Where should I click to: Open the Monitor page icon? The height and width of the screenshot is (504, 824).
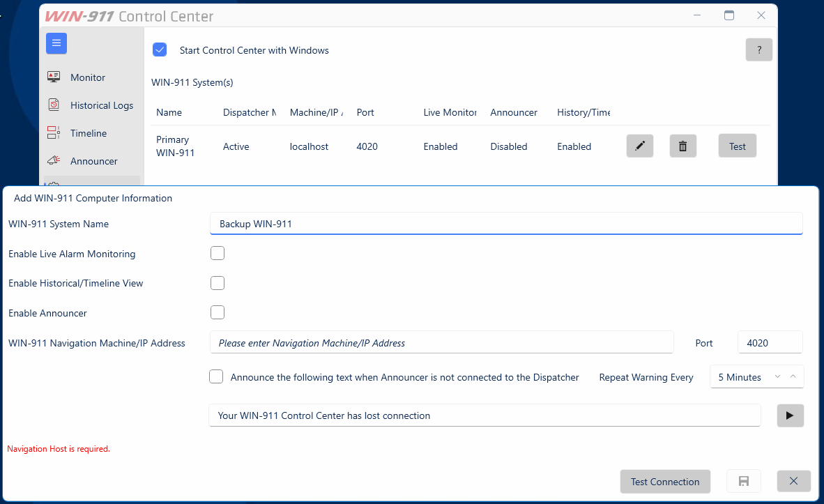pyautogui.click(x=54, y=77)
